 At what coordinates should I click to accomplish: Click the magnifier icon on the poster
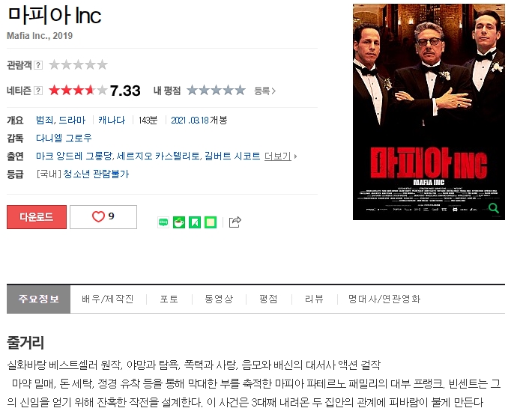pyautogui.click(x=494, y=208)
